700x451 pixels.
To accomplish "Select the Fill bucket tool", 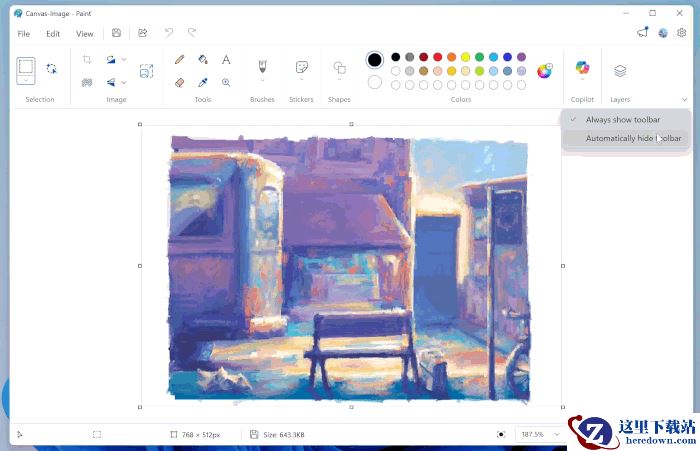I will click(x=203, y=60).
